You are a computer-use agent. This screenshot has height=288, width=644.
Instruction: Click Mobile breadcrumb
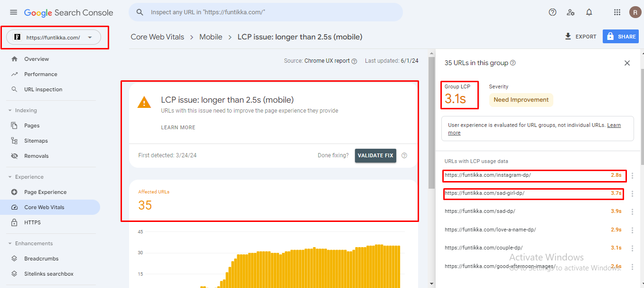coord(211,37)
